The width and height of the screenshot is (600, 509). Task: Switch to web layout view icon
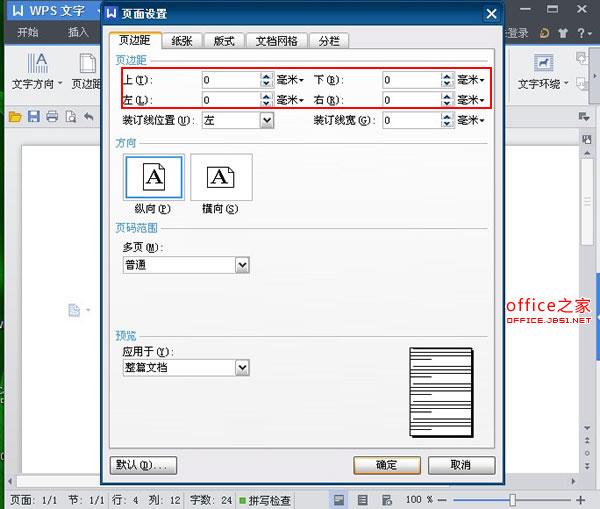387,500
